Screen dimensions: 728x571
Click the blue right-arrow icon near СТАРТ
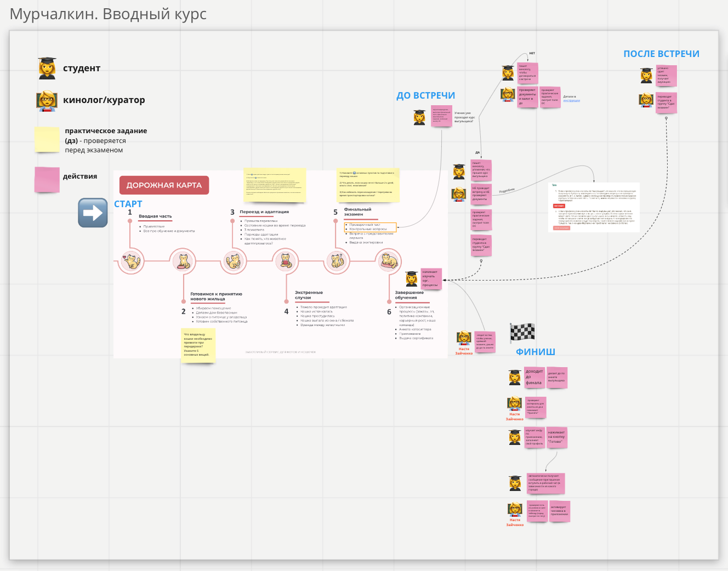tap(93, 213)
